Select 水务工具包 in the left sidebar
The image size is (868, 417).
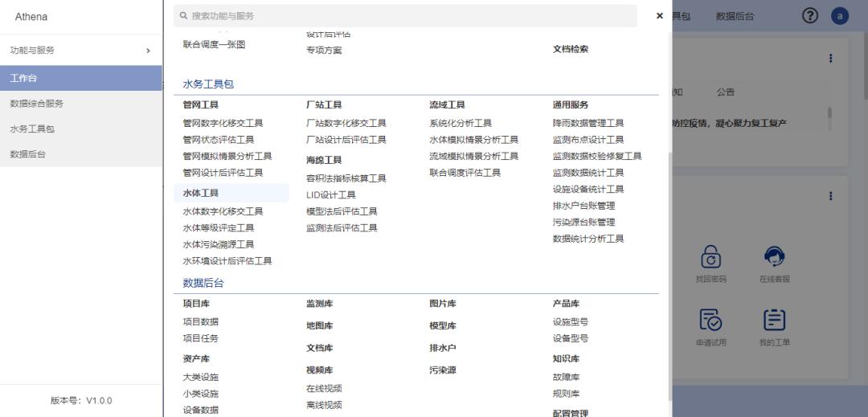(x=32, y=129)
